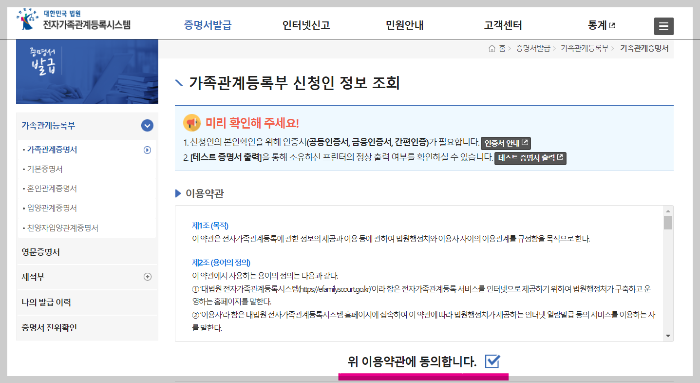Click the home icon in breadcrumb

(492, 48)
